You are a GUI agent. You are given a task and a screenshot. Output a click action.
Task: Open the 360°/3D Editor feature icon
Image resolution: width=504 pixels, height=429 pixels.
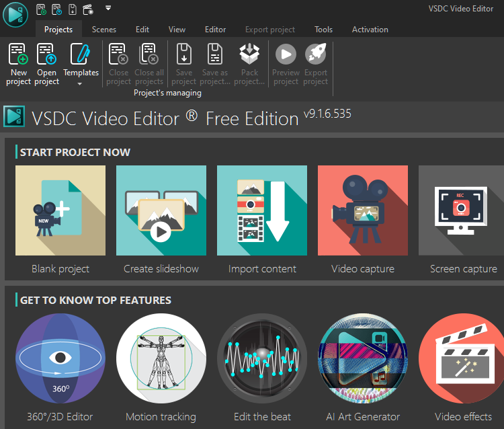click(60, 358)
